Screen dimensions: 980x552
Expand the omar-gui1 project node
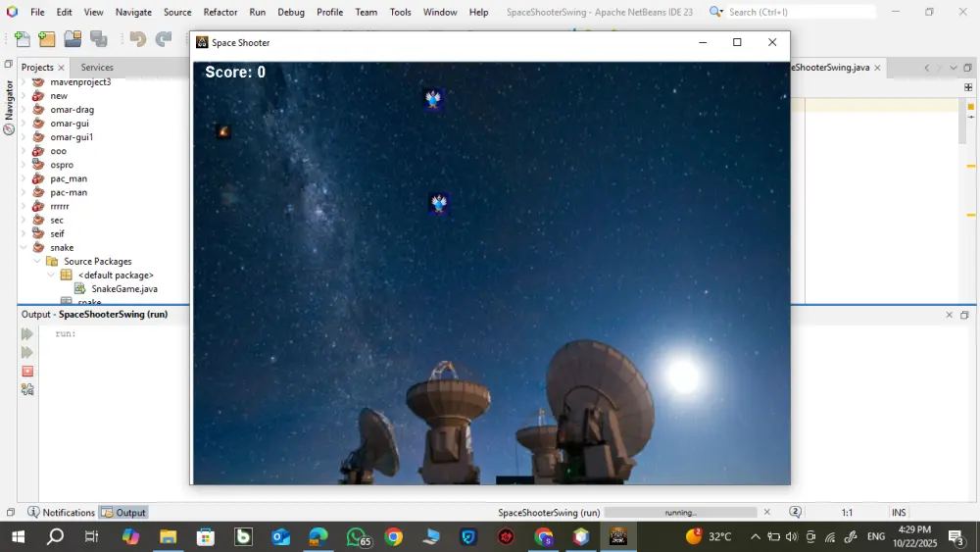(x=24, y=137)
